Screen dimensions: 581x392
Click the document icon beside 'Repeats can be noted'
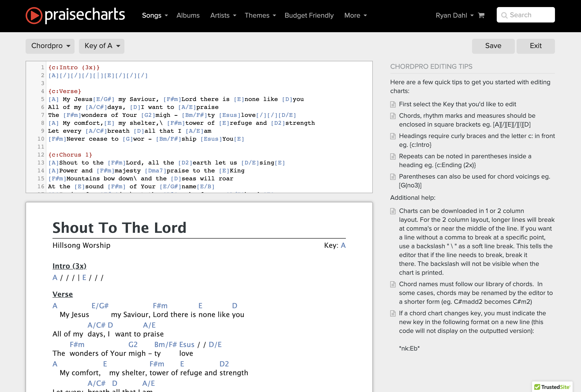393,156
